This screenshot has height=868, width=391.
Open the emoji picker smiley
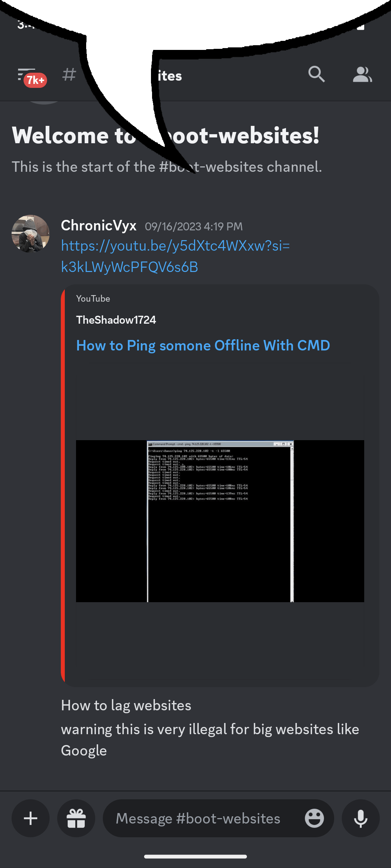tap(314, 818)
